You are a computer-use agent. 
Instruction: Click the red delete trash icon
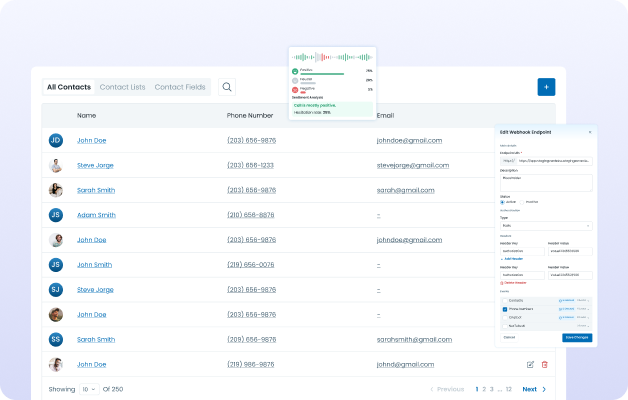[545, 365]
